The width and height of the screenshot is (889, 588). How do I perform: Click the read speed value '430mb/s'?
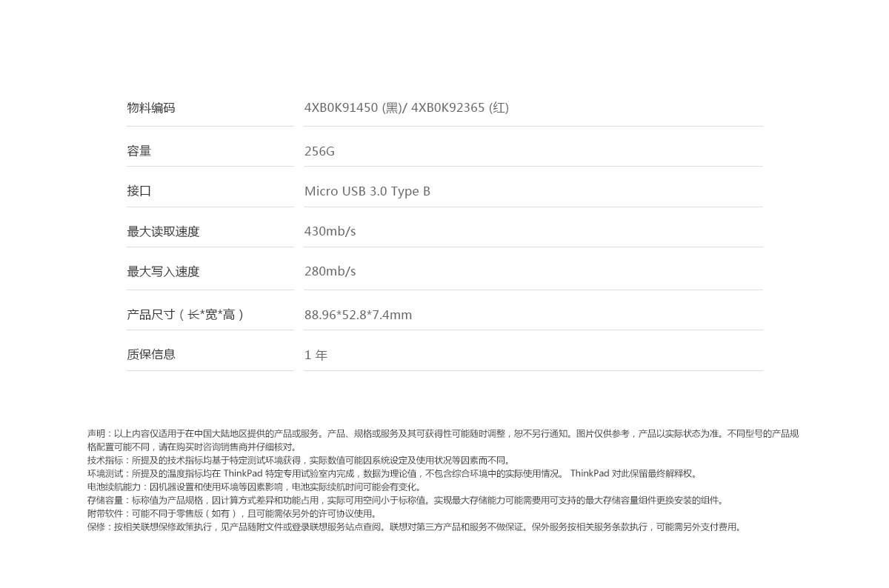coord(330,231)
